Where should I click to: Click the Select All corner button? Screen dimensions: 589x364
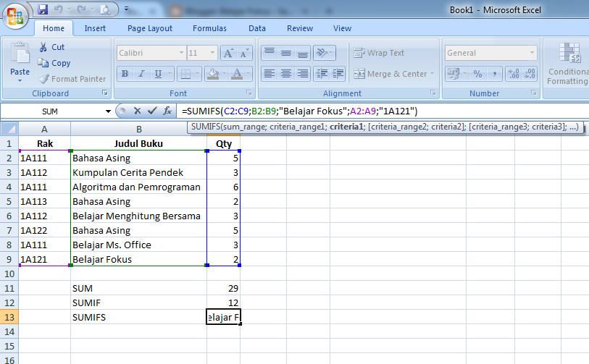click(9, 129)
